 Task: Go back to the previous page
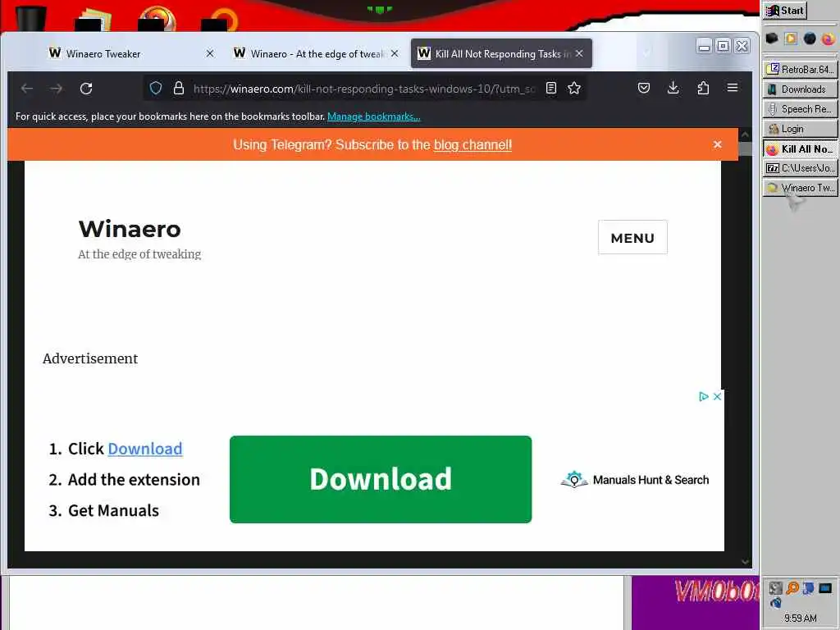click(x=27, y=89)
